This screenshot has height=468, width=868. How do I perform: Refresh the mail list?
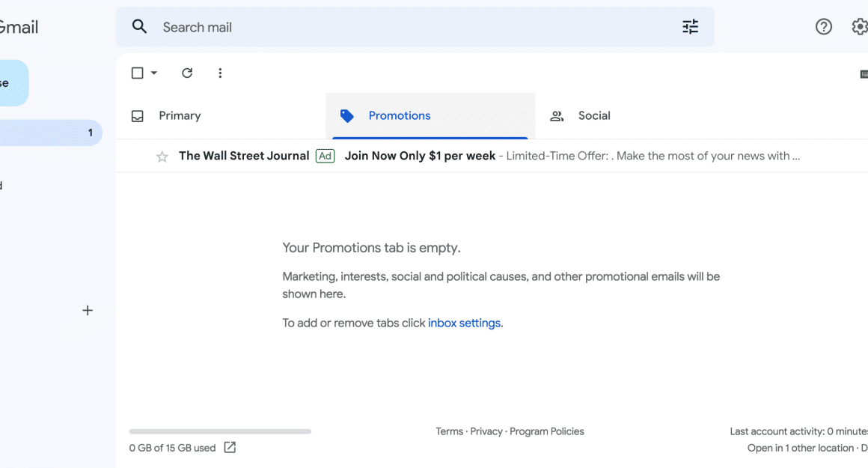(x=187, y=73)
